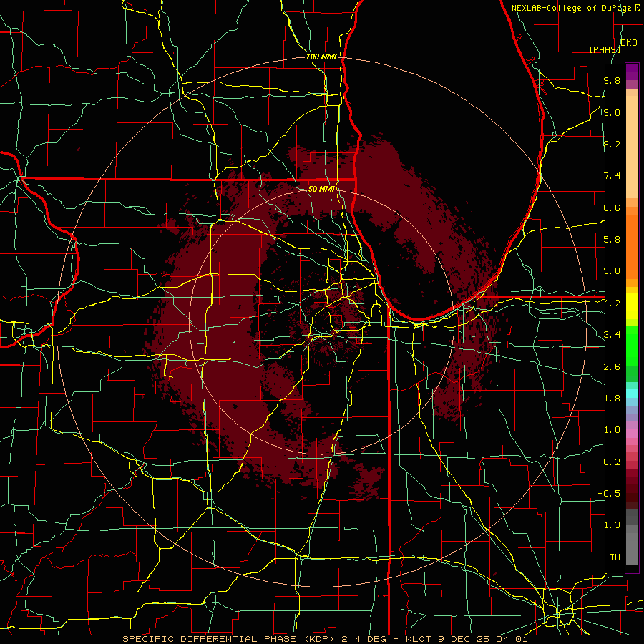Click the 7.4 scale value
The image size is (644, 644).
coord(612,176)
